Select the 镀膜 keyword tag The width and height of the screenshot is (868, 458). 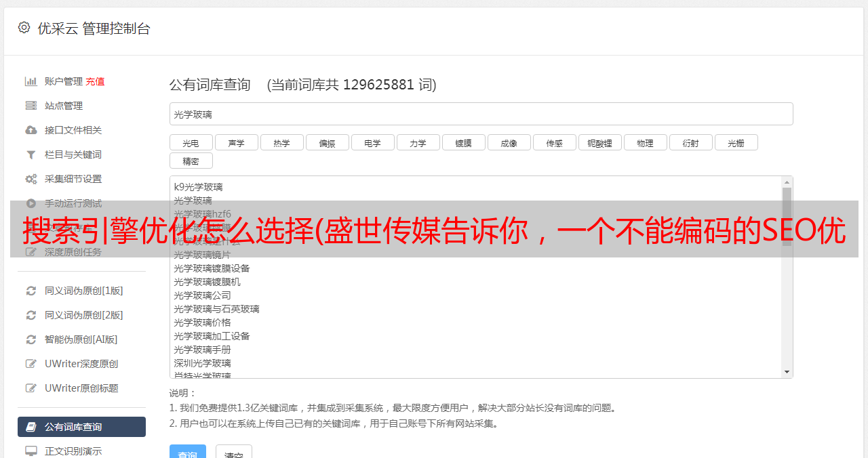pos(463,143)
